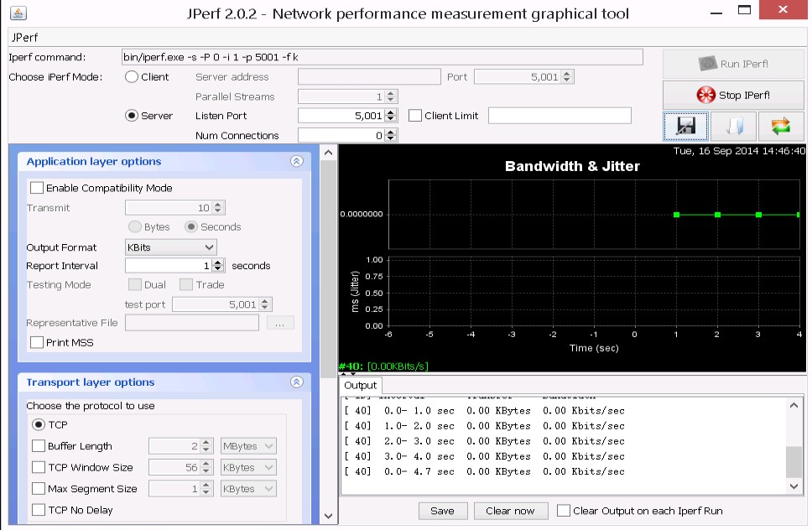This screenshot has width=812, height=530.
Task: Click the Iperf command text field
Action: coord(383,57)
